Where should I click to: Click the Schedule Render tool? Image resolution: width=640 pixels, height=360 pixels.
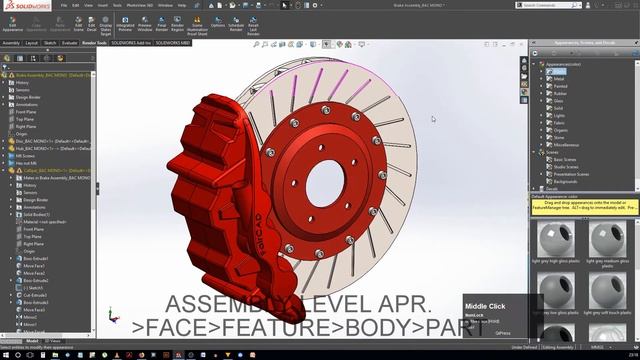(236, 24)
